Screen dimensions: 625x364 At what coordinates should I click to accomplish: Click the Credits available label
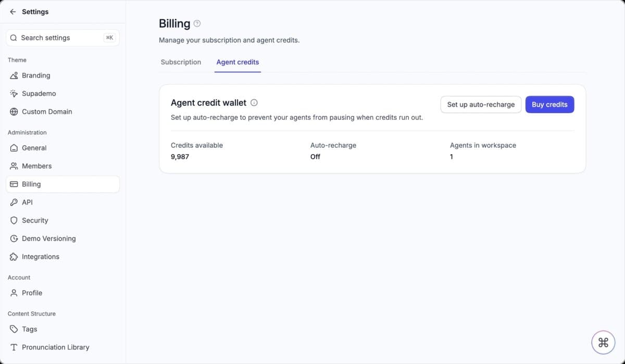pos(197,145)
